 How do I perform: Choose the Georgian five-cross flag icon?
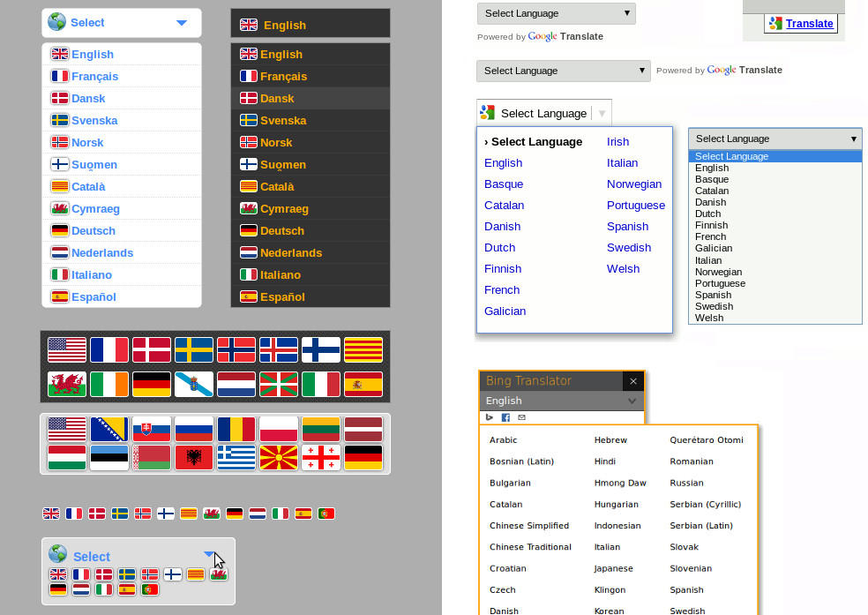[321, 457]
